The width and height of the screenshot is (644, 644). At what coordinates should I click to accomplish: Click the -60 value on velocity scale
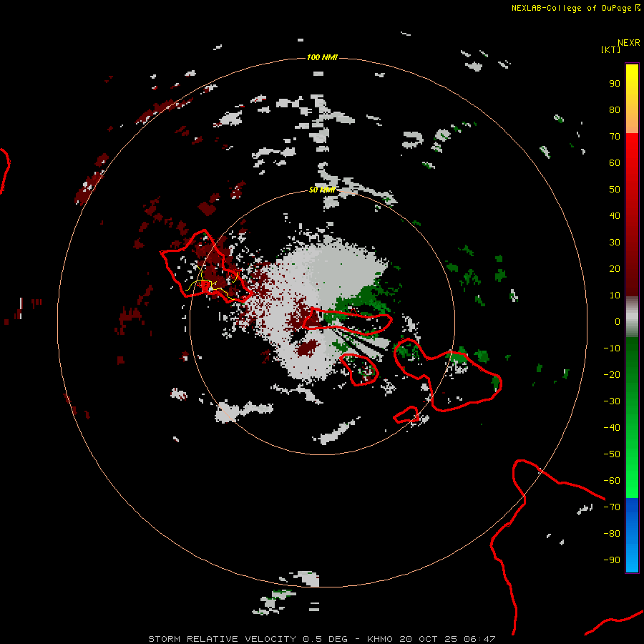(612, 481)
